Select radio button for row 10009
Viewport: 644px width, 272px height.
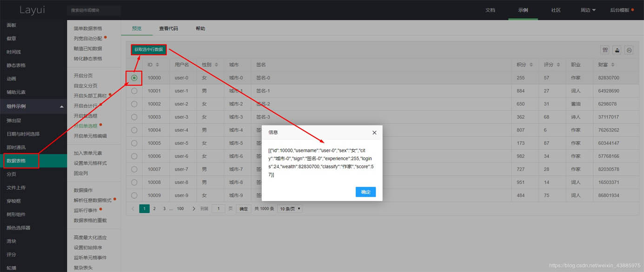(134, 195)
